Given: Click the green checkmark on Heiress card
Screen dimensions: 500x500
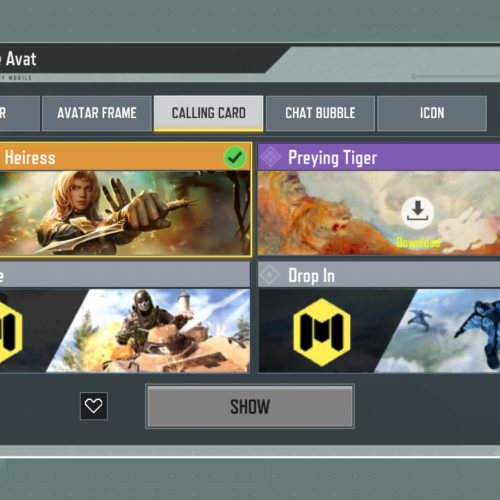Looking at the screenshot, I should [235, 157].
